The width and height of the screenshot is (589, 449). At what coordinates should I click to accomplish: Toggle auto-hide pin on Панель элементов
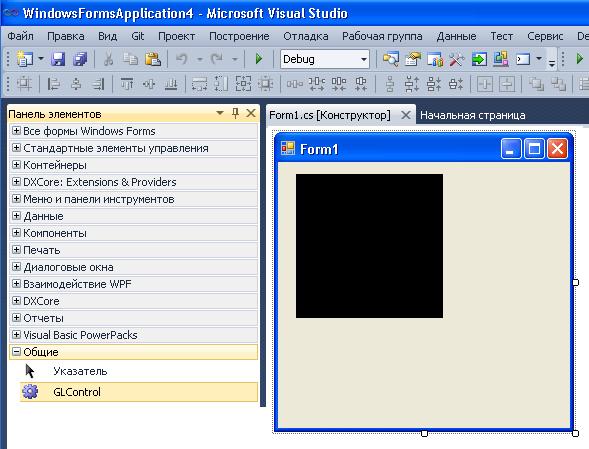pos(236,113)
